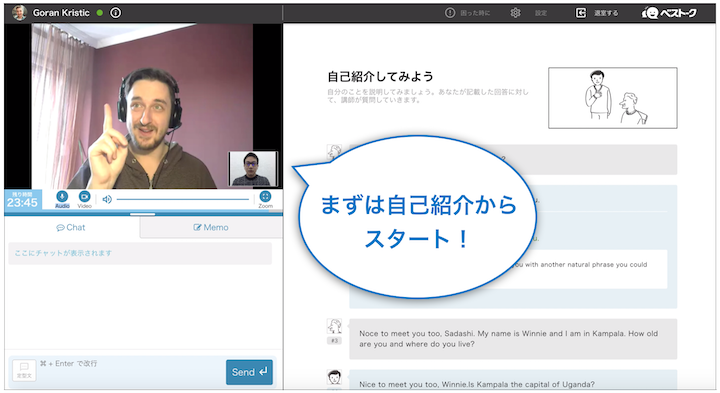
Task: Open the lesson illustration image
Action: 613,98
